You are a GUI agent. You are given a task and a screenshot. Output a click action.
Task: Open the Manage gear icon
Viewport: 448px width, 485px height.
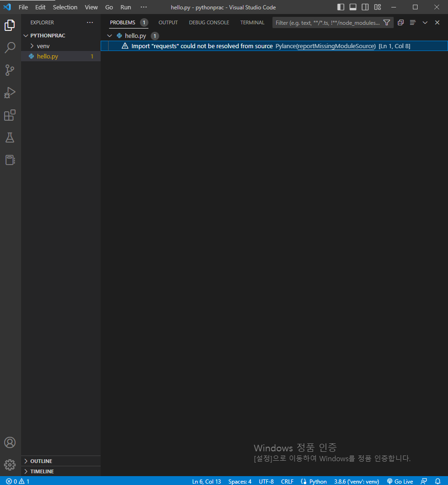10,464
